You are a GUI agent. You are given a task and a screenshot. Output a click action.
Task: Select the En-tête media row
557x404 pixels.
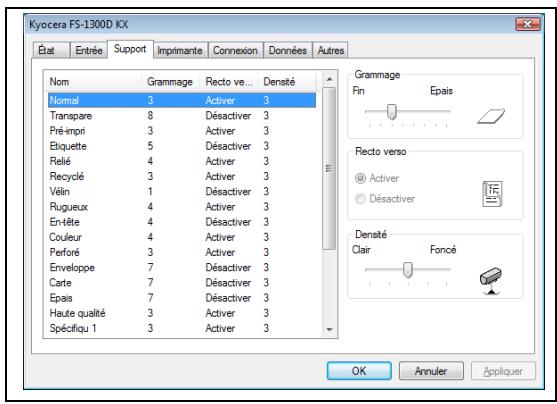(182, 222)
